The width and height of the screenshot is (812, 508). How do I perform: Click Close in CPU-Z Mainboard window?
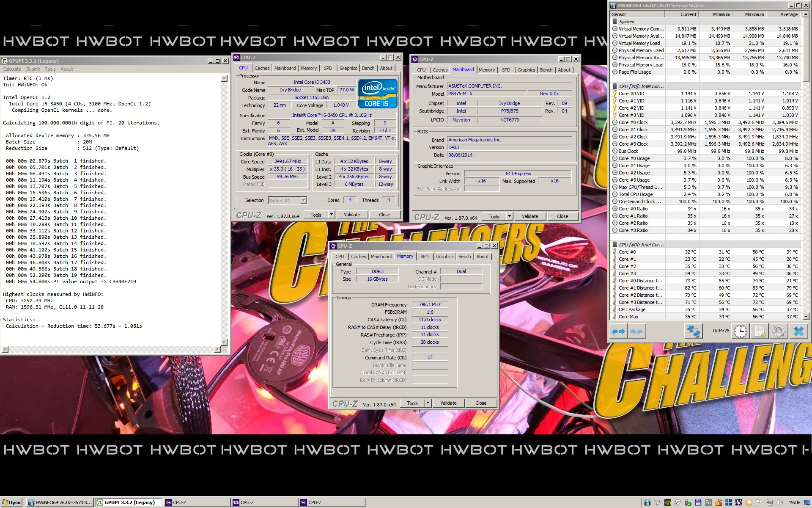point(562,216)
